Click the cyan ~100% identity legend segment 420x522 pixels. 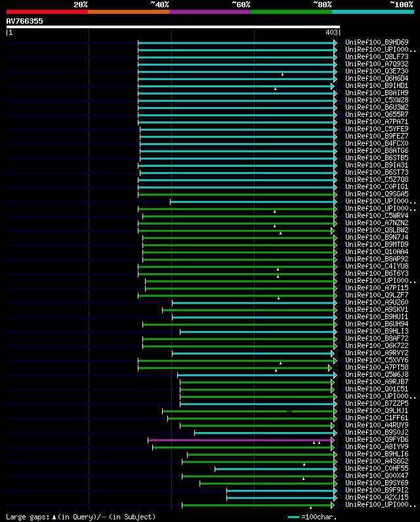tap(373, 12)
